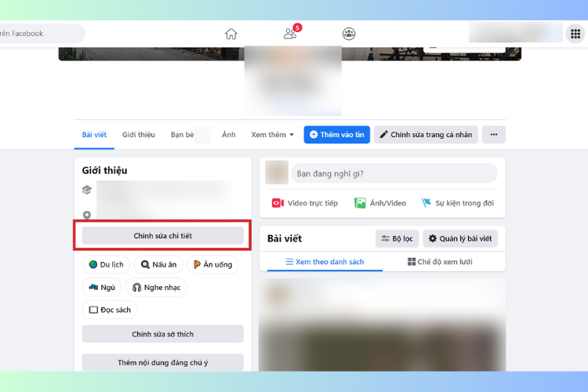
Task: Open Quản lý bài viết
Action: (x=460, y=238)
